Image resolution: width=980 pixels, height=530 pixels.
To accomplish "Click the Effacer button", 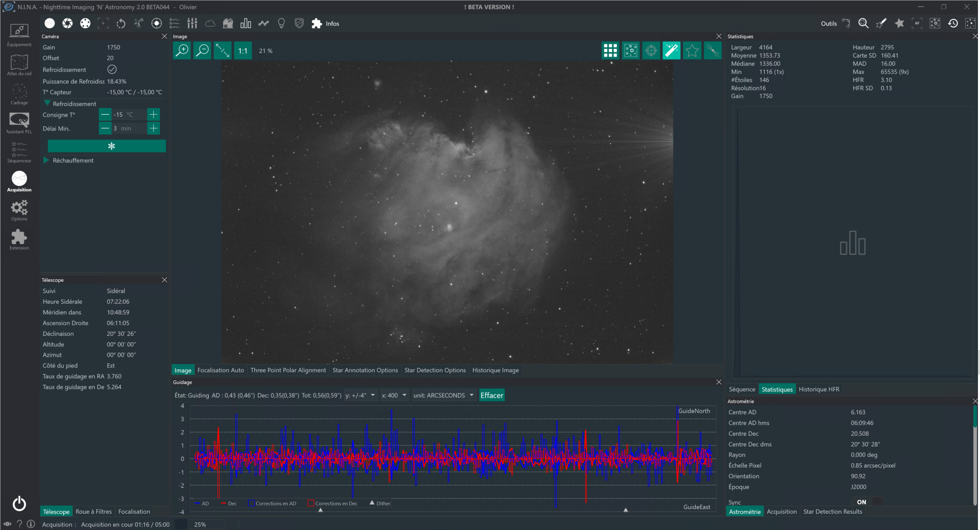I will [492, 395].
